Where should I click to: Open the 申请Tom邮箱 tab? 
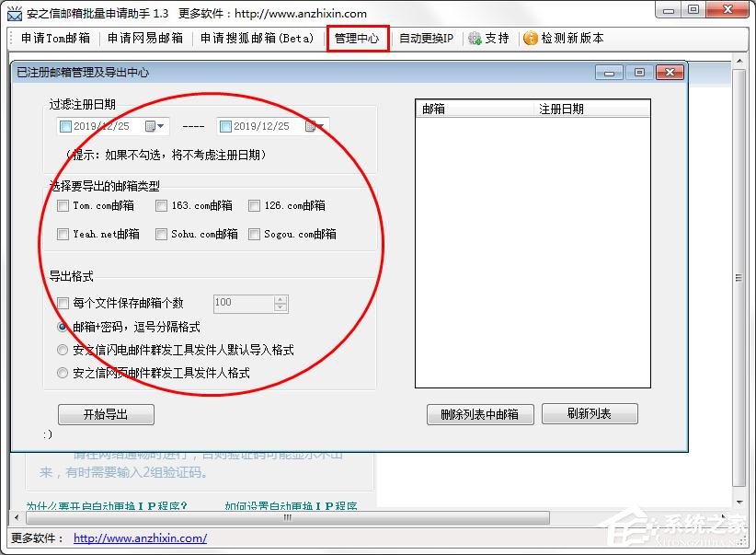(55, 39)
